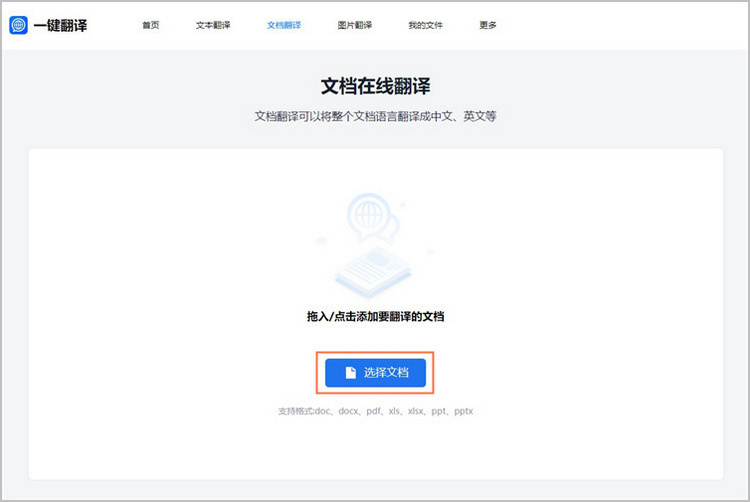Click the 一键翻译 brand name text
The width and height of the screenshot is (750, 502).
61,25
